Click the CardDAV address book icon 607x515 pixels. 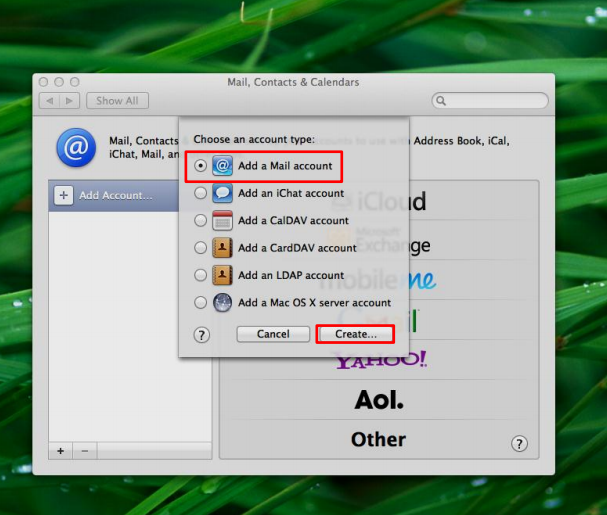pyautogui.click(x=222, y=247)
